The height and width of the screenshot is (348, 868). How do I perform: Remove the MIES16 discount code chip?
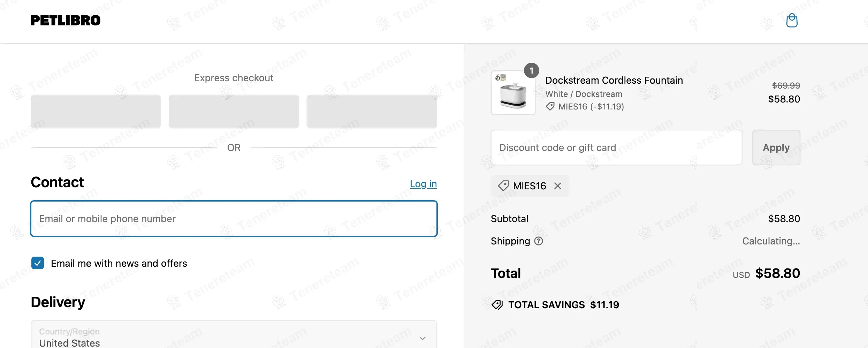[558, 186]
